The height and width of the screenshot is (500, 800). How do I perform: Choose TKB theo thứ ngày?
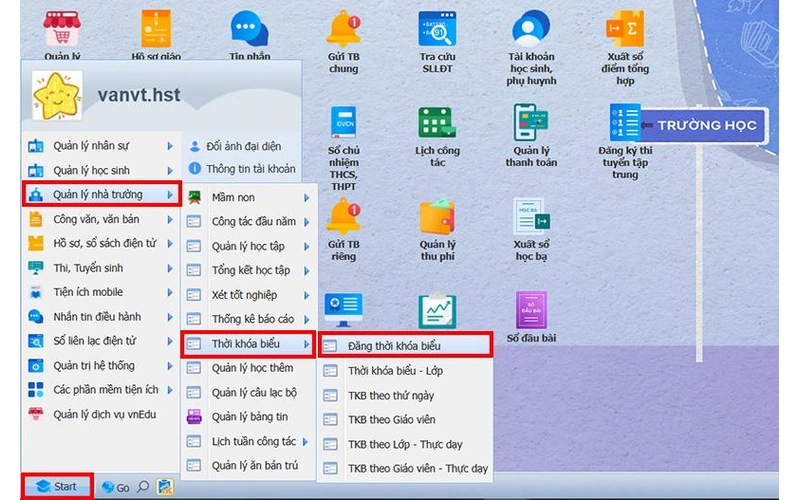(x=406, y=395)
